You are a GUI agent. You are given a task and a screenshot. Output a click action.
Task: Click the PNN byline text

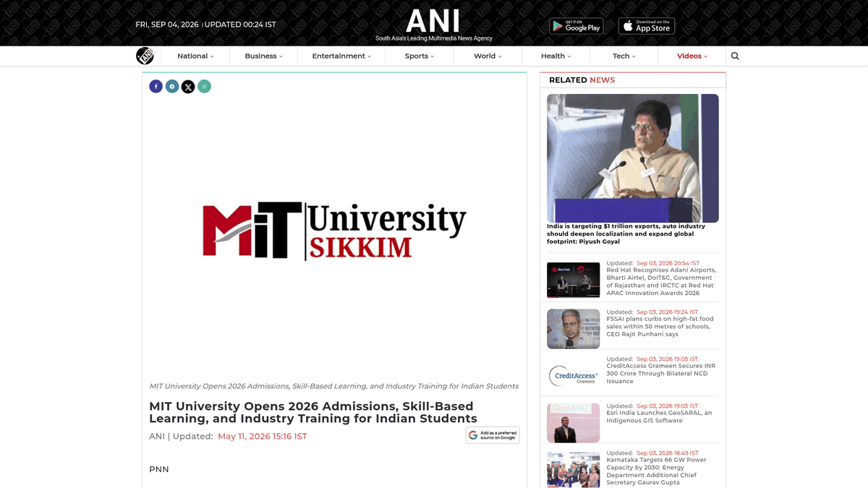click(x=159, y=469)
